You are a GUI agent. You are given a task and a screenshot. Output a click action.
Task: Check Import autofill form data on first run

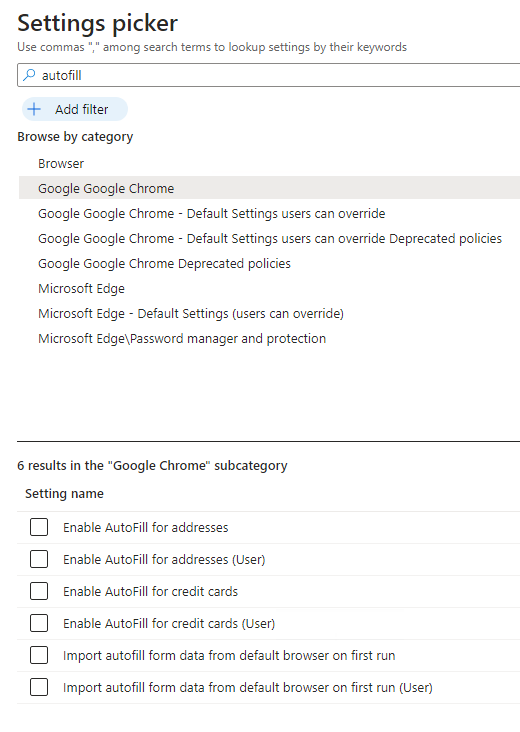pyautogui.click(x=39, y=655)
